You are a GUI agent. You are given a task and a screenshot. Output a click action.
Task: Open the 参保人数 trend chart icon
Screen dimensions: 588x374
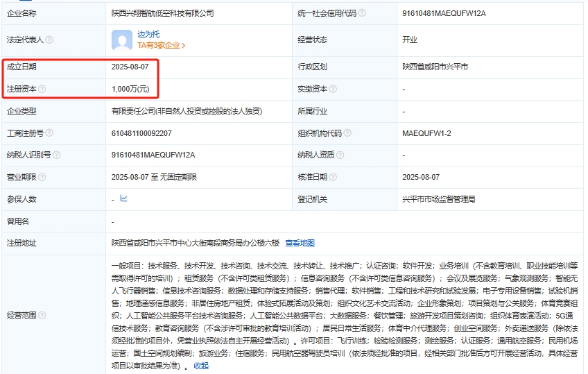point(123,198)
